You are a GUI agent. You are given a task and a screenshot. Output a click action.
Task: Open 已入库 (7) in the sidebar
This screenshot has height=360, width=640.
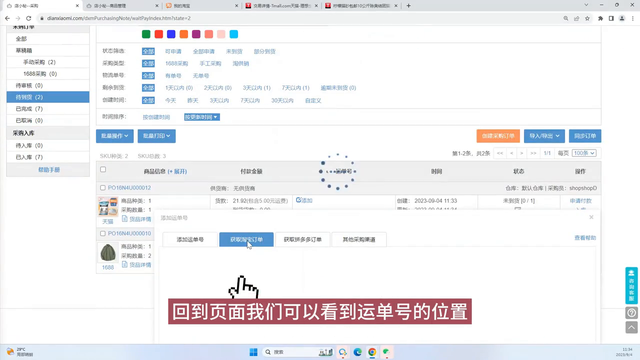pyautogui.click(x=48, y=157)
